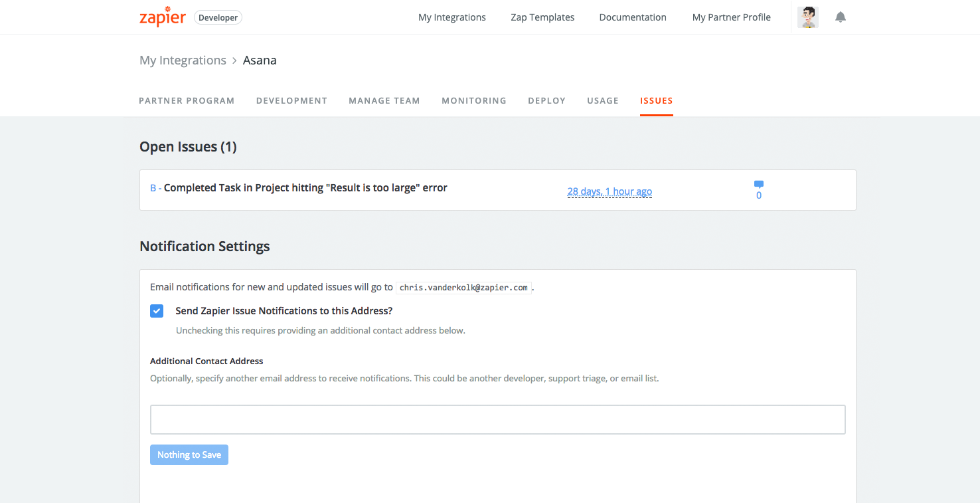Click the Notification Settings heading
Screen dimensions: 980x503
pos(204,247)
